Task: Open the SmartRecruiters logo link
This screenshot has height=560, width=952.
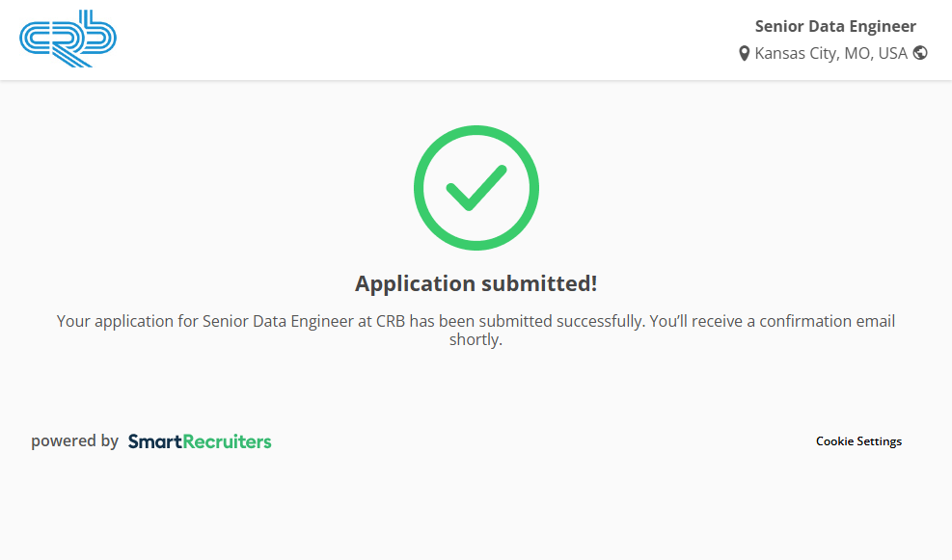Action: point(200,441)
